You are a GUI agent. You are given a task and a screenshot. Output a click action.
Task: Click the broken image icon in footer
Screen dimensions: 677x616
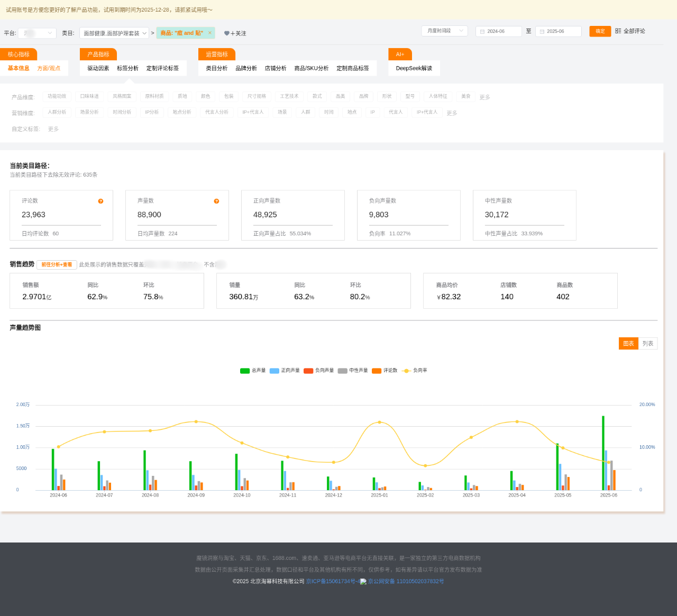point(363,582)
